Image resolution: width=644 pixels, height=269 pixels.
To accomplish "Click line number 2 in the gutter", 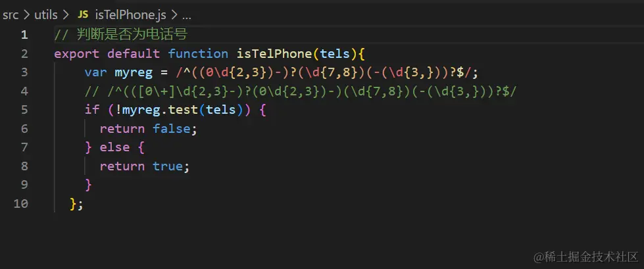I will 24,54.
